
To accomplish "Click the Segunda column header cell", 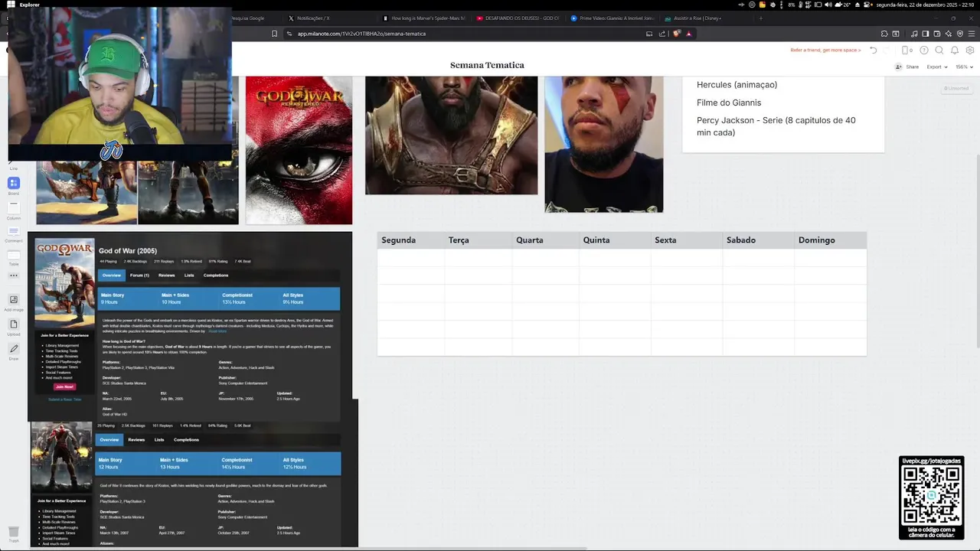I will pyautogui.click(x=410, y=240).
